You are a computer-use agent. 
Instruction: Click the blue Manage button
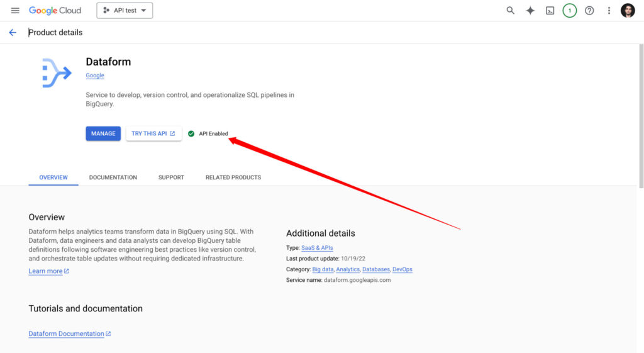[103, 133]
